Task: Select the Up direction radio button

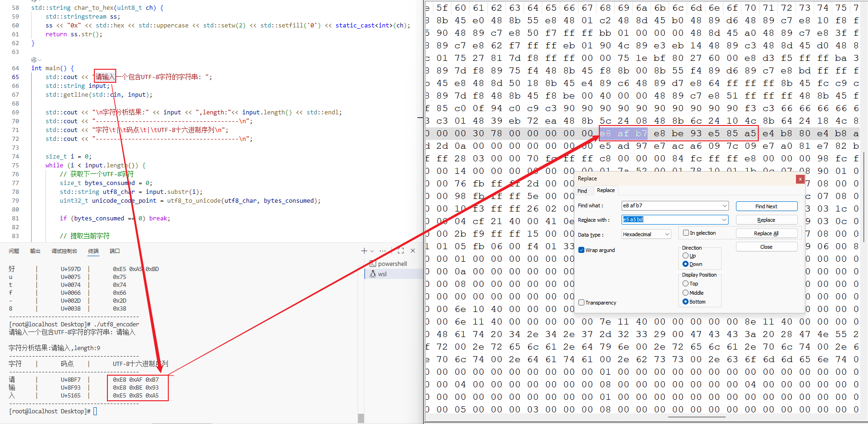Action: [x=685, y=256]
